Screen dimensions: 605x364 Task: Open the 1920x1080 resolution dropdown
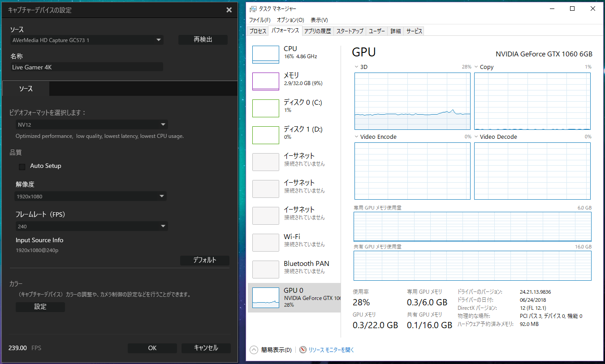91,196
